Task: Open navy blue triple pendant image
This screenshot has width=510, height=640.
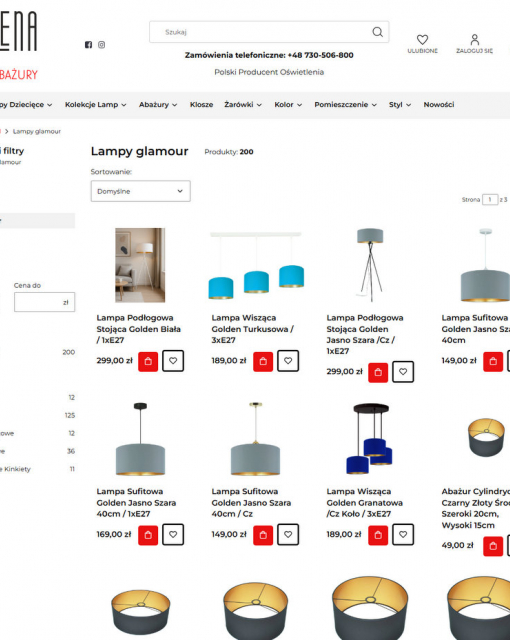Action: click(x=370, y=439)
